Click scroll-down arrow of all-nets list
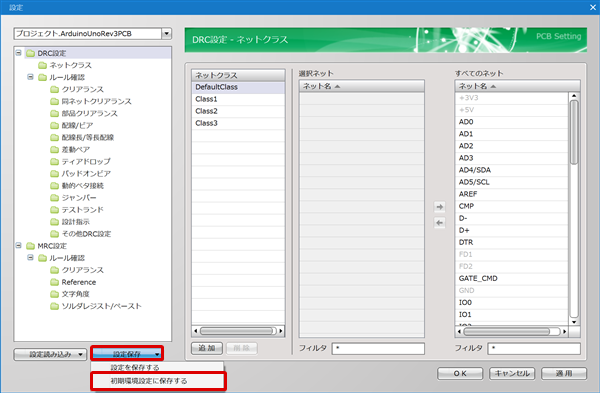 574,322
